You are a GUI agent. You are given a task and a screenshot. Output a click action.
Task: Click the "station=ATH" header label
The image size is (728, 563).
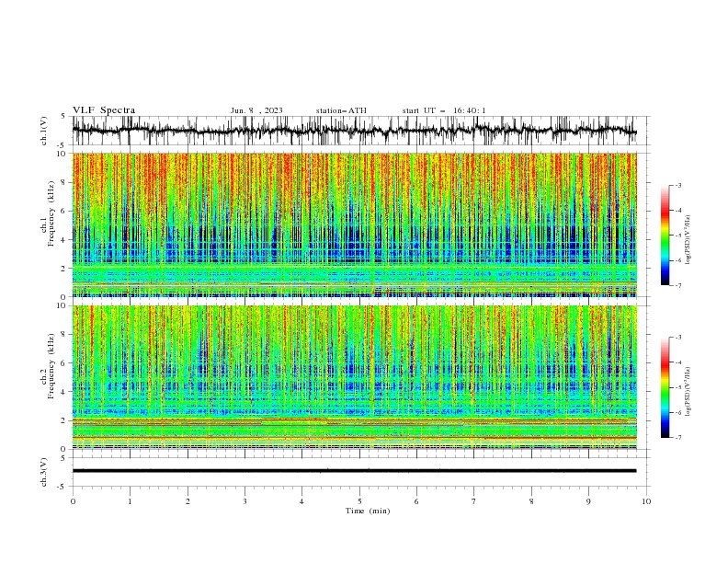tap(341, 110)
